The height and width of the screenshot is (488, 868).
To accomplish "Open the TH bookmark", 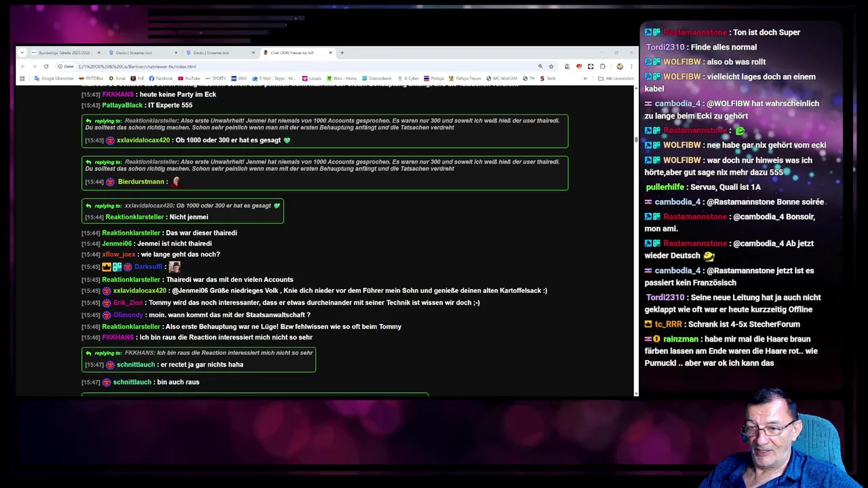I will point(528,79).
